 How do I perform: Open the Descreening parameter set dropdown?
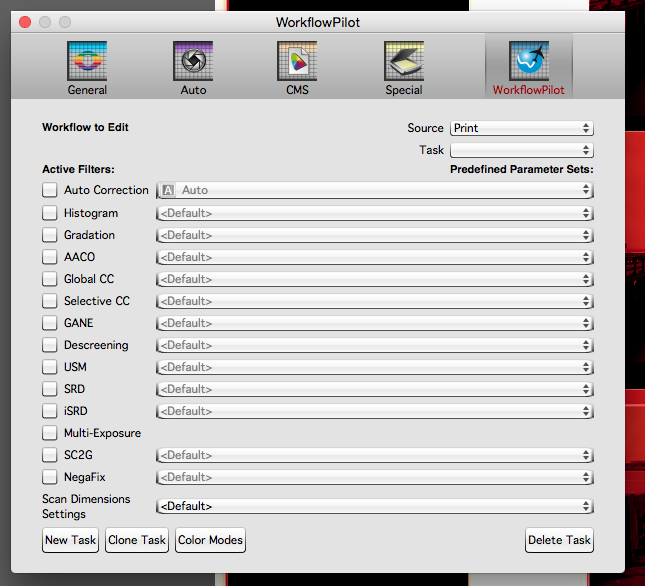click(x=374, y=345)
